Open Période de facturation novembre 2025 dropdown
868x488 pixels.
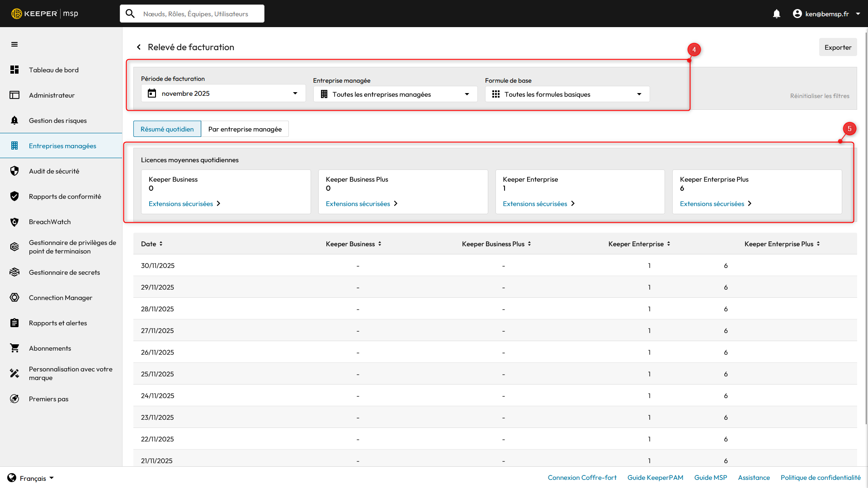223,94
